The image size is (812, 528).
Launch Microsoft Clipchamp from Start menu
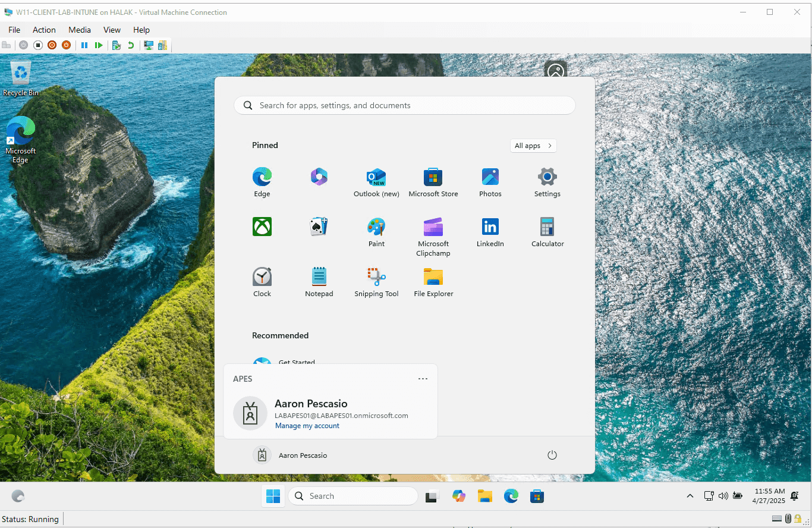tap(433, 236)
